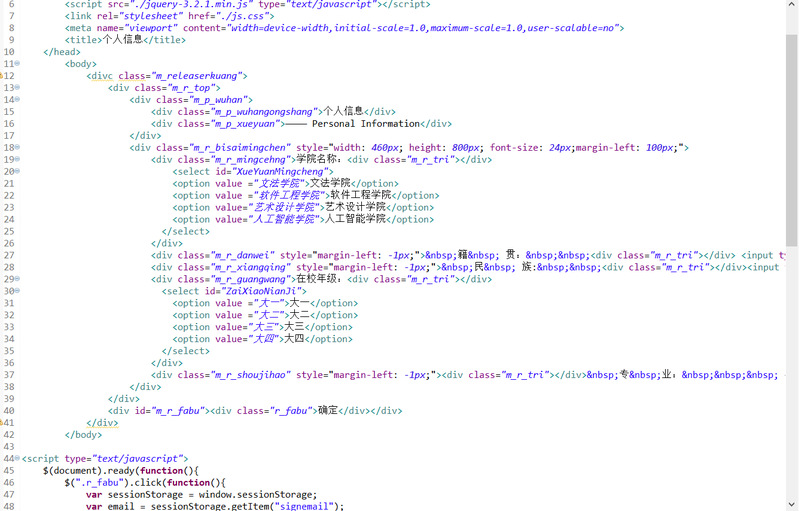Screen dimensions: 799x511
Task: Click the option value "大一"
Action: click(x=269, y=303)
